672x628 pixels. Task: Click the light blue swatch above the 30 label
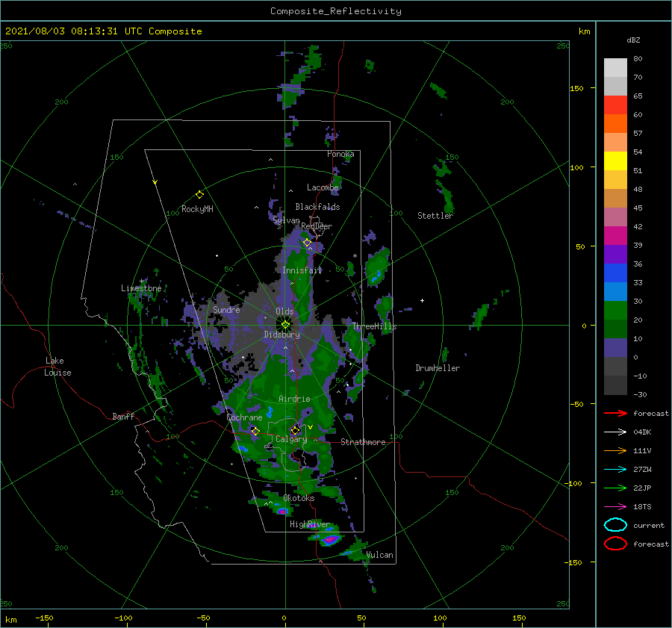615,292
